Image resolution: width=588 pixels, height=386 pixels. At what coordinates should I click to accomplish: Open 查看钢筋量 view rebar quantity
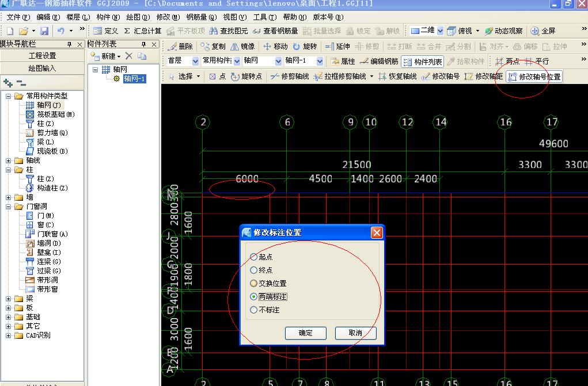[275, 31]
